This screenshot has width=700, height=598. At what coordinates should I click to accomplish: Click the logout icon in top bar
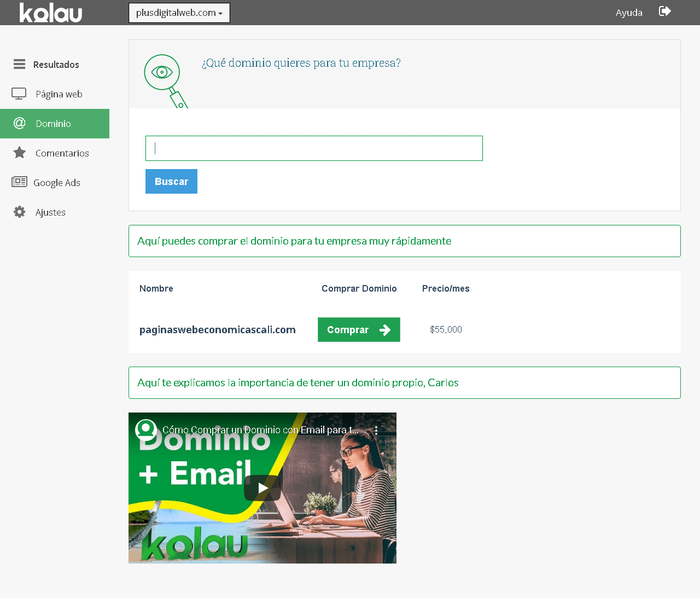[x=664, y=11]
